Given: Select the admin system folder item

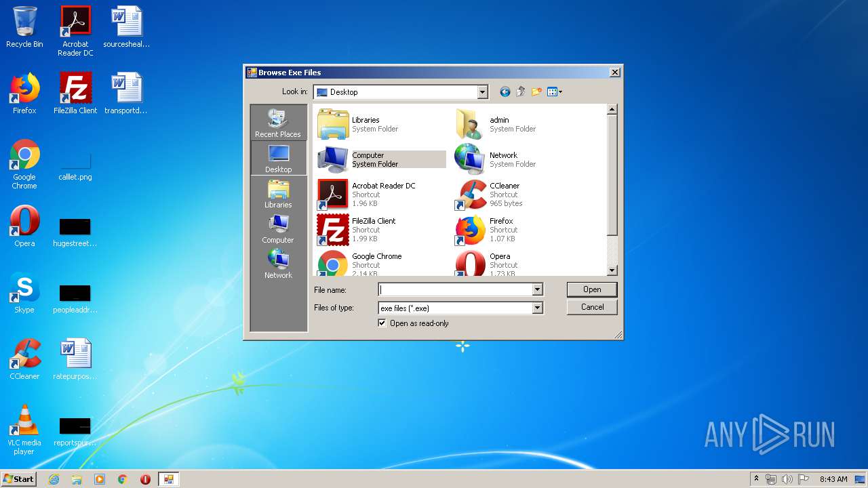Looking at the screenshot, I should 519,124.
